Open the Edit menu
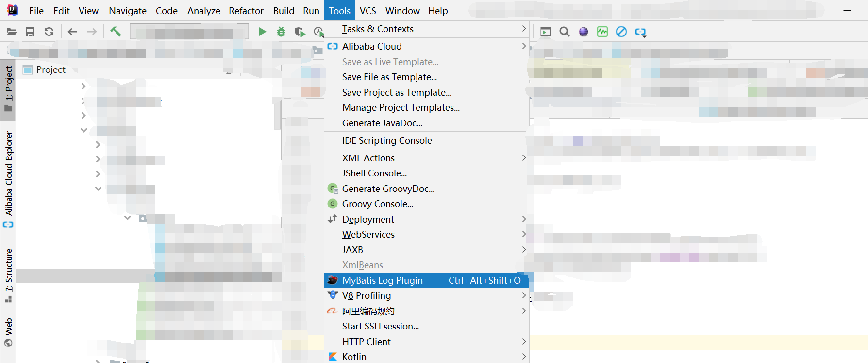This screenshot has height=363, width=868. click(61, 11)
